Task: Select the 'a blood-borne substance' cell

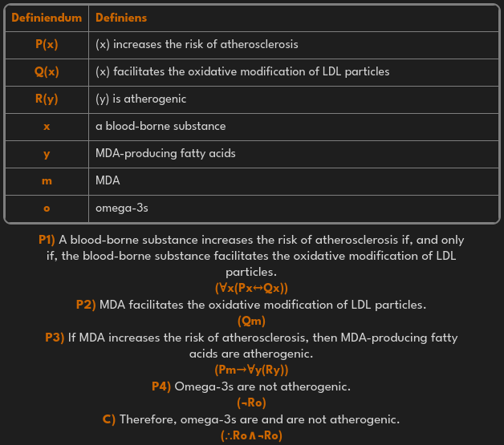Action: (161, 126)
